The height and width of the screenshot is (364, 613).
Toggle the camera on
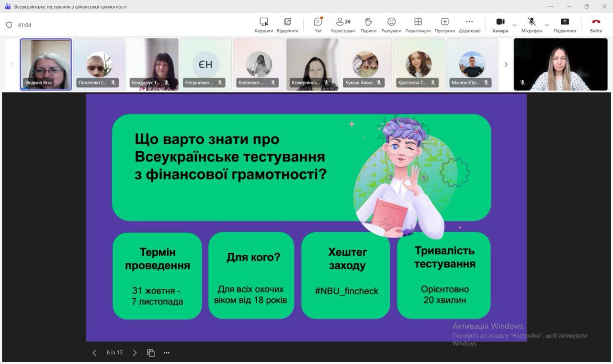coord(500,24)
